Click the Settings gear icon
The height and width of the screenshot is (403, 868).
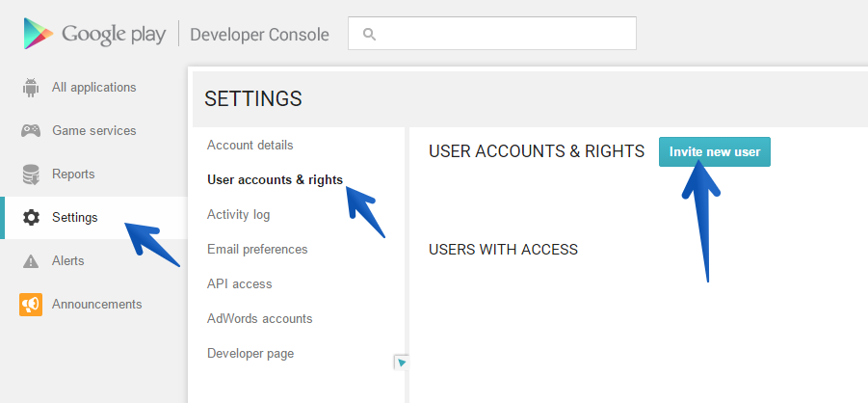(x=31, y=218)
